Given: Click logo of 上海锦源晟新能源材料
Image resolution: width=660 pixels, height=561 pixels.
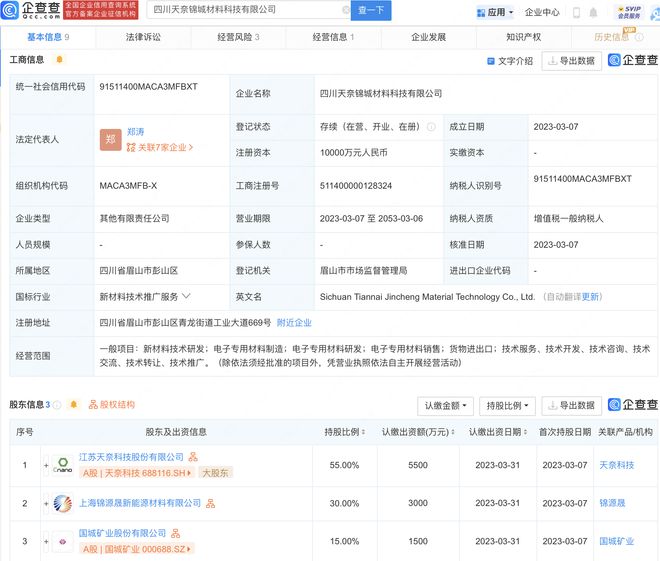Looking at the screenshot, I should point(63,503).
